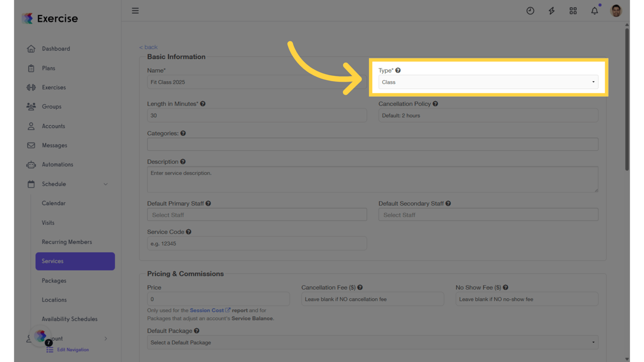The width and height of the screenshot is (644, 362).
Task: Click the back link
Action: (x=148, y=47)
